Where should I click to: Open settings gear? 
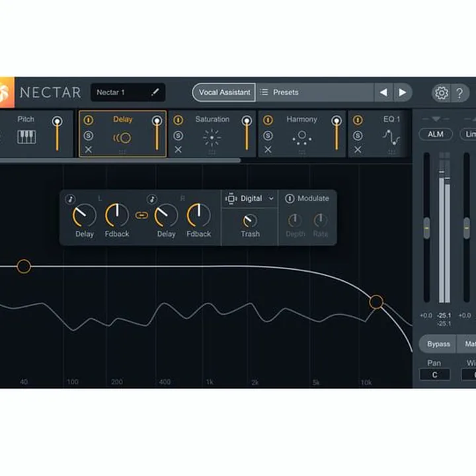coord(441,93)
